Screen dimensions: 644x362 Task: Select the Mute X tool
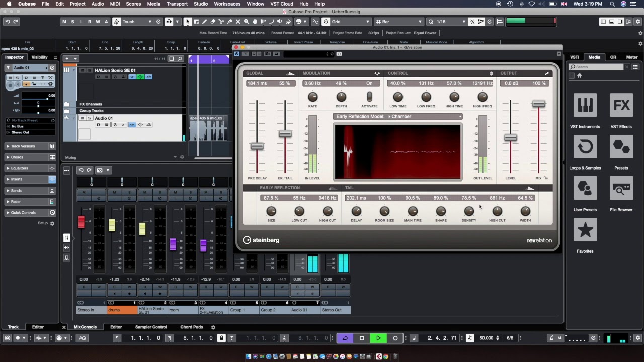pos(238,22)
